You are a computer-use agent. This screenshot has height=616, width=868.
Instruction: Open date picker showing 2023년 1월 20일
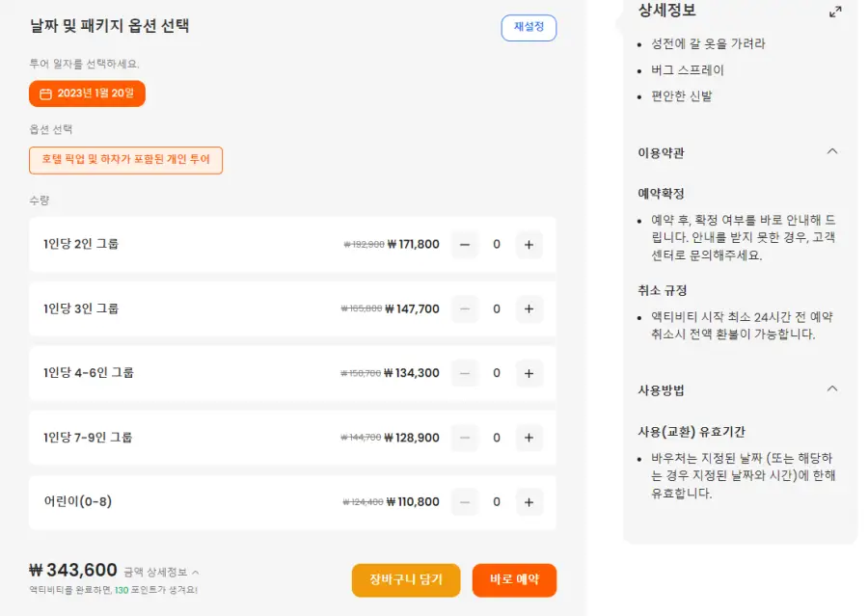(87, 93)
